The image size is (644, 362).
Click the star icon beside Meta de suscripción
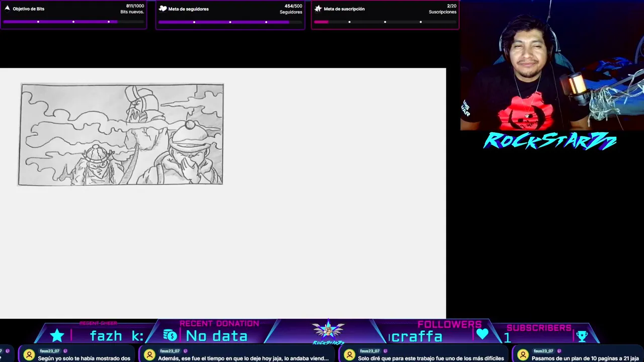coord(318,9)
